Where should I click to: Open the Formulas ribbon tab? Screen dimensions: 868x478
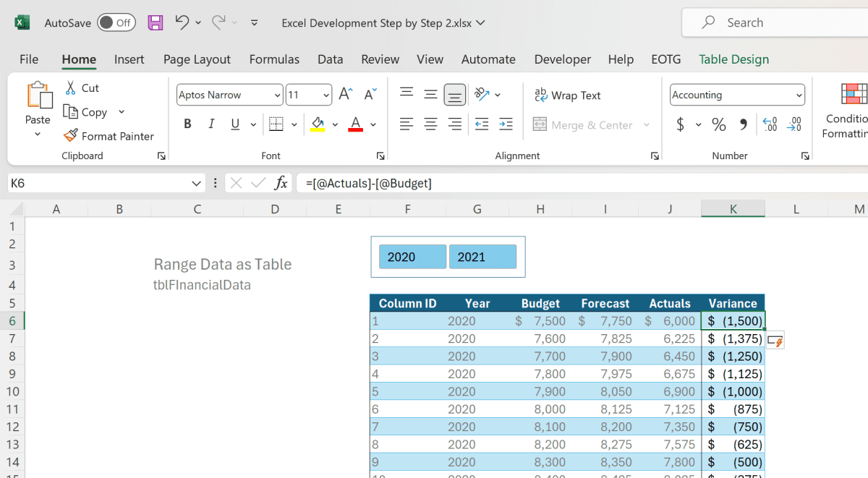click(x=274, y=59)
